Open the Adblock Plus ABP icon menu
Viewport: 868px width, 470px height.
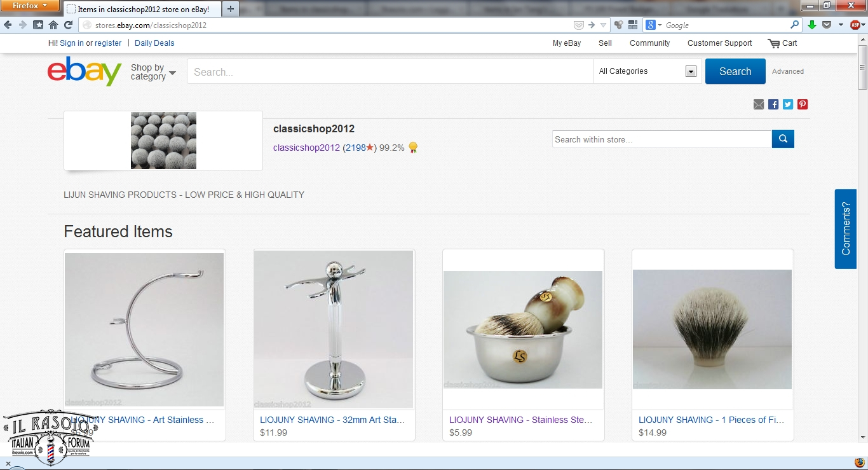pyautogui.click(x=855, y=25)
